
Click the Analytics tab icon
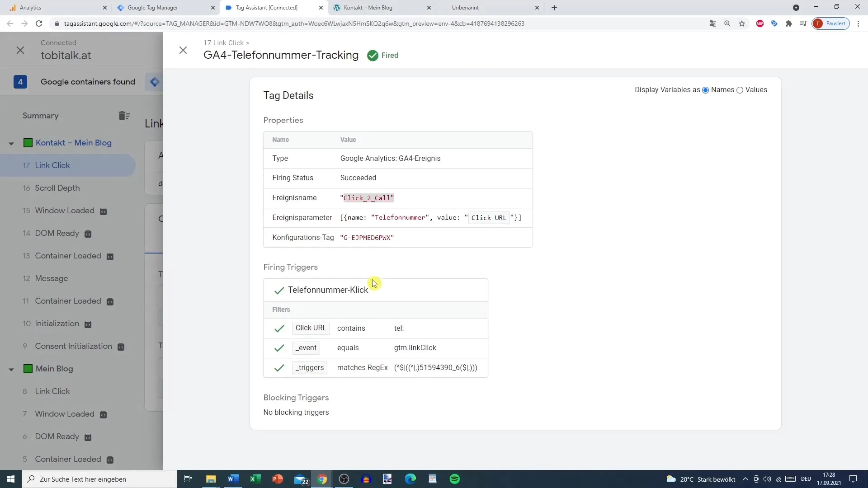click(x=12, y=7)
